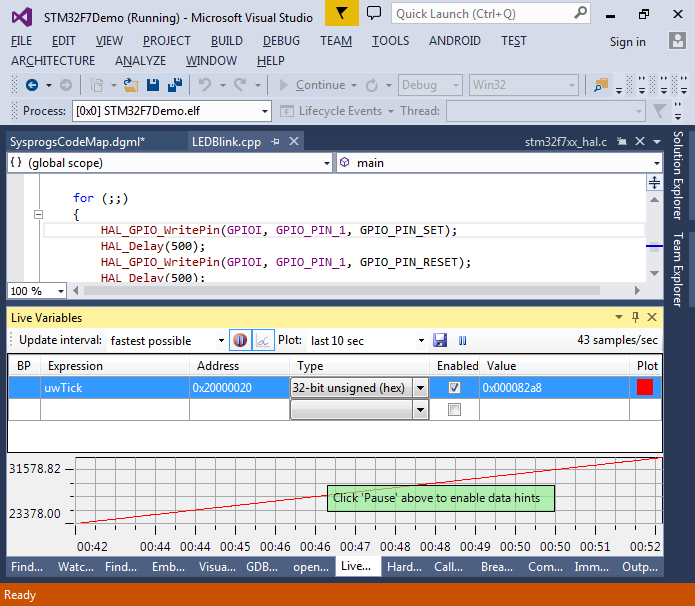695x606 pixels.
Task: Click the red plot color swatch for uwTick
Action: pos(645,387)
